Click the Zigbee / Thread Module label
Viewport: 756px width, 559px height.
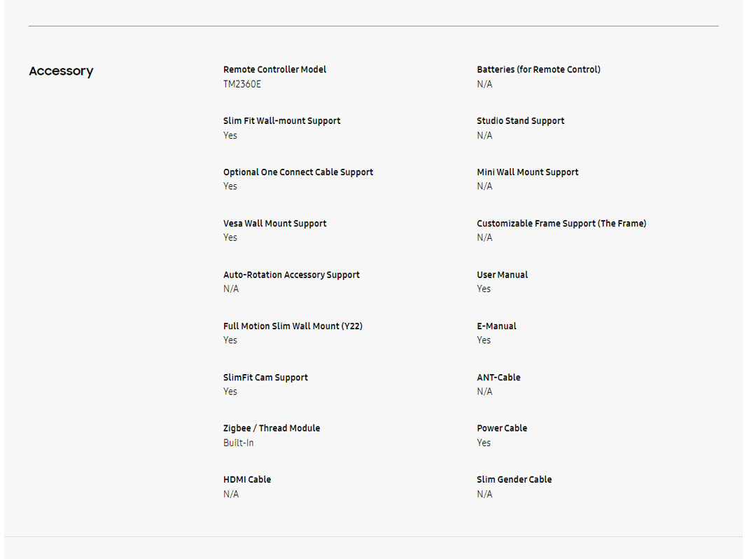272,428
